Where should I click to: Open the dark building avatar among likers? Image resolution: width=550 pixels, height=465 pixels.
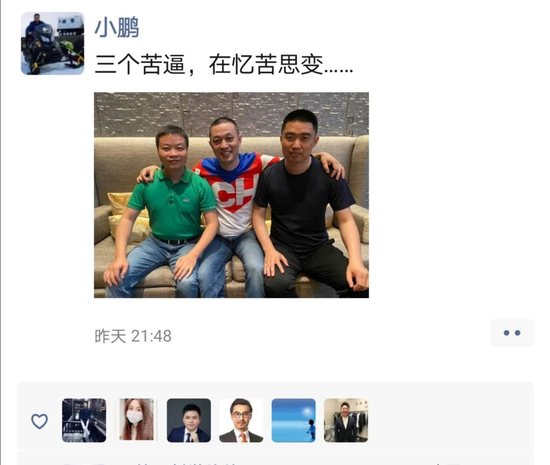click(x=84, y=420)
